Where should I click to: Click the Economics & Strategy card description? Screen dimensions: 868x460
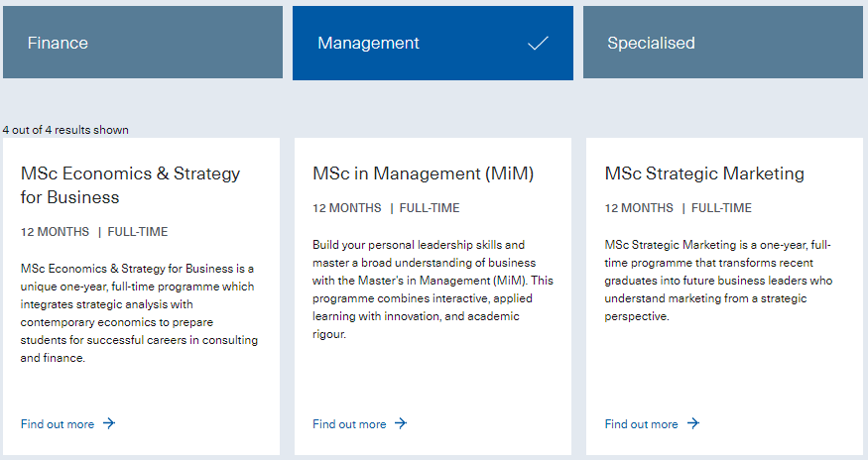coord(139,313)
